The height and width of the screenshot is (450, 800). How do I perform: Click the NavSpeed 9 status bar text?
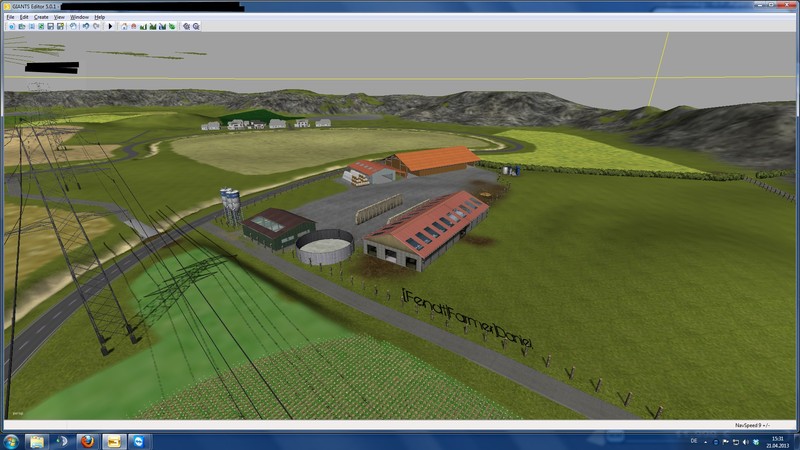point(752,425)
